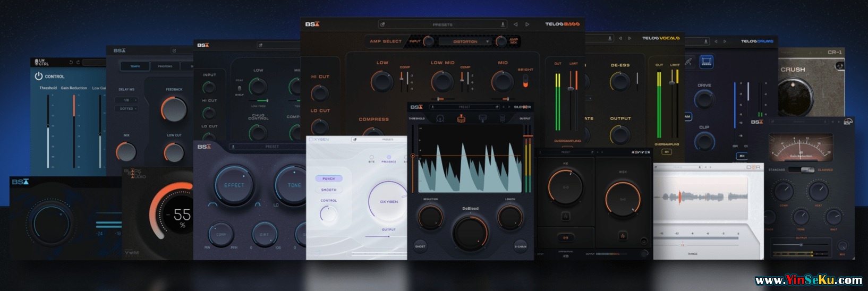Open the 1/8 delay time dropdown
This screenshot has height=291, width=868.
coord(127,100)
